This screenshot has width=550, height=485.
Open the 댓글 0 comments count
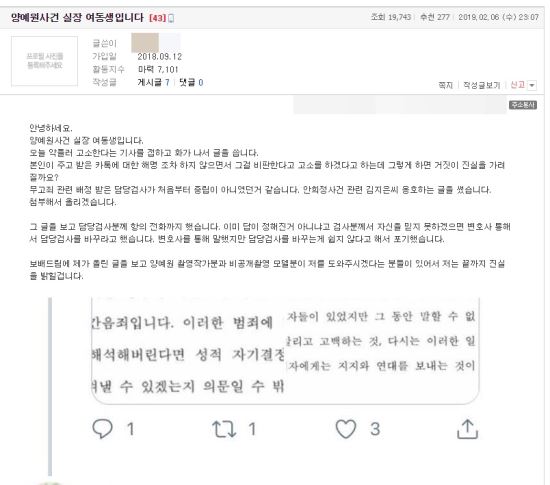[x=191, y=82]
